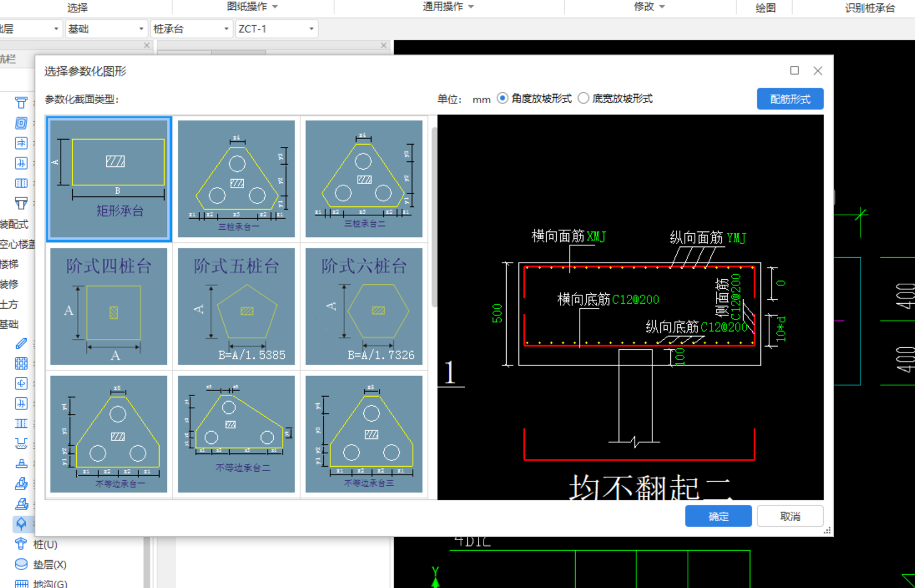This screenshot has width=915, height=588.
Task: Confirm with the 确定 button
Action: 718,516
